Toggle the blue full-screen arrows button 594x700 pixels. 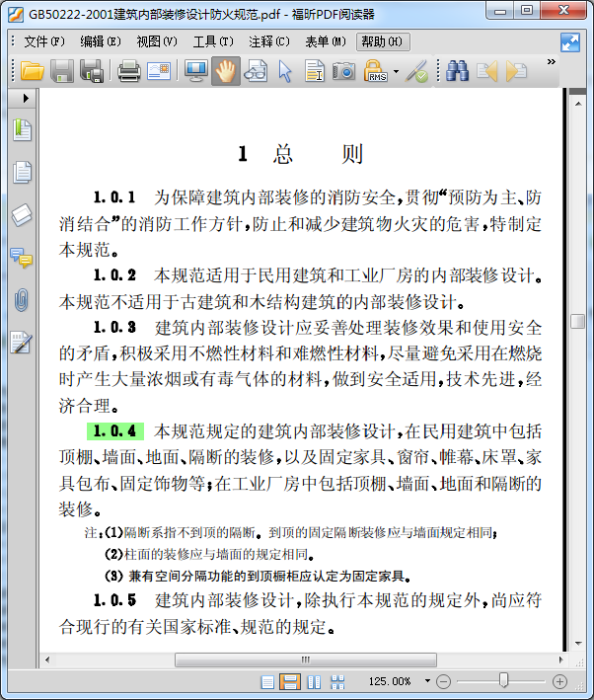click(x=570, y=42)
